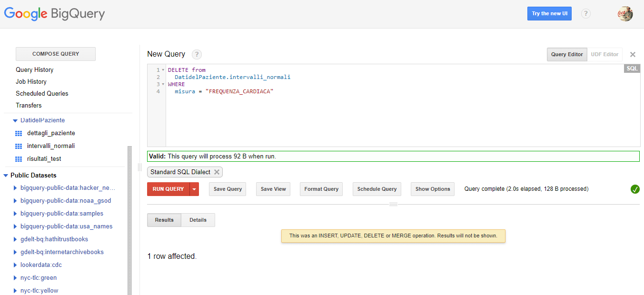Click Schedule Query button

pyautogui.click(x=377, y=189)
